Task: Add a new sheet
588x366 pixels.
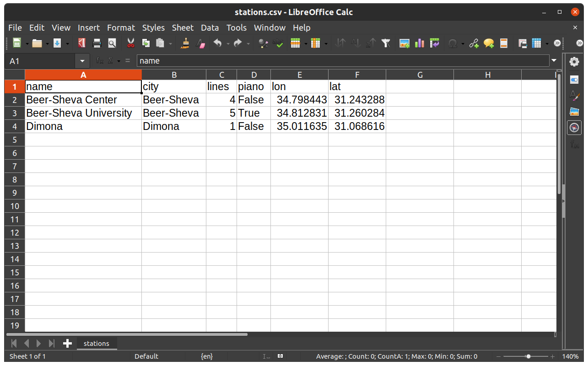Action: click(67, 343)
